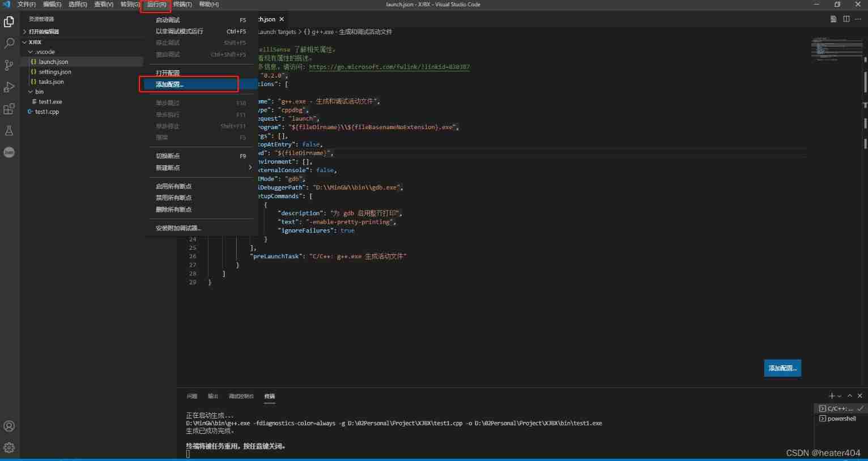The image size is (868, 461).
Task: Click the editor vertical scrollbar
Action: pos(865,82)
